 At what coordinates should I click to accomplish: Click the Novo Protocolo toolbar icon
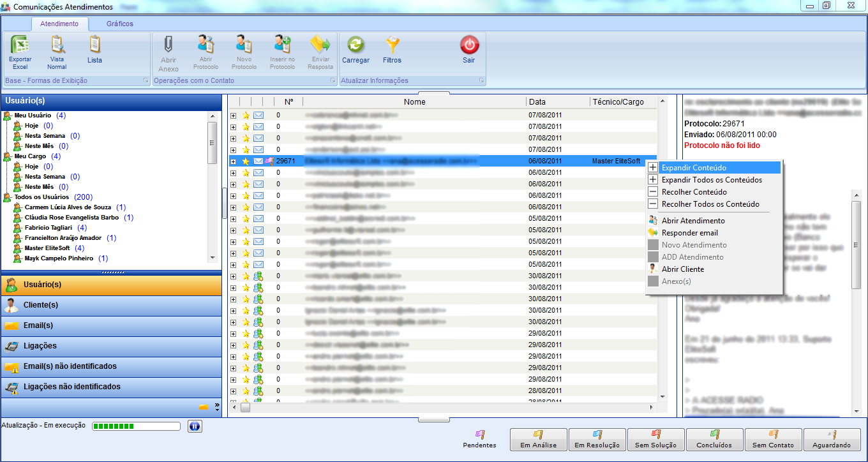[244, 46]
